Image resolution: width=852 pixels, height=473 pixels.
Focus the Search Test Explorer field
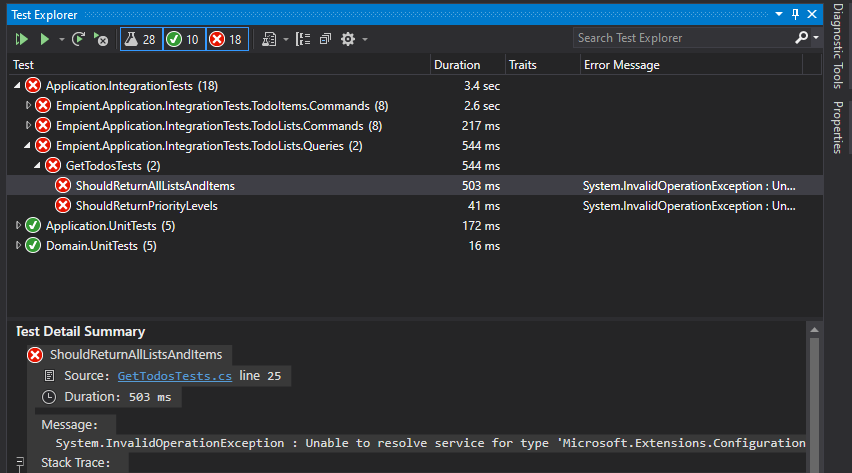tap(684, 38)
